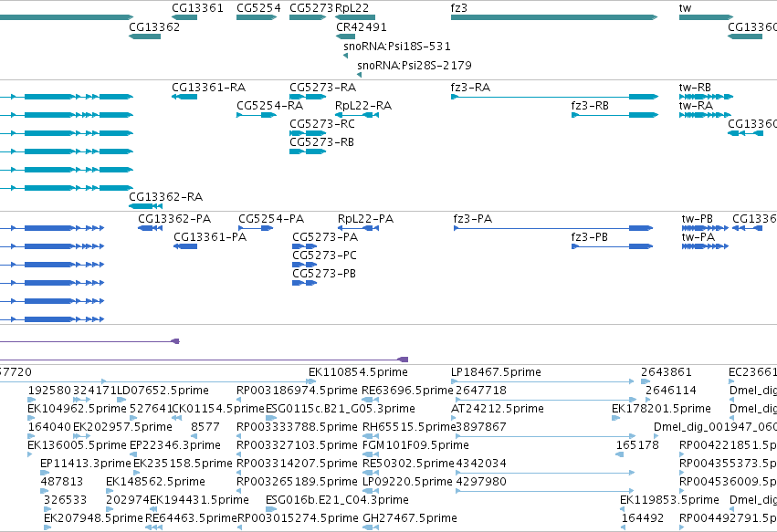This screenshot has width=777, height=532.
Task: Select the CG5273-RC transcript label
Action: click(x=322, y=124)
